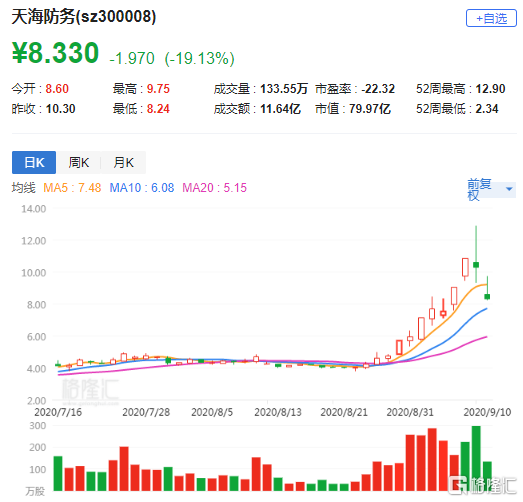This screenshot has width=523, height=502.
Task: Click the 2020/8/13 date axis label
Action: 278,412
